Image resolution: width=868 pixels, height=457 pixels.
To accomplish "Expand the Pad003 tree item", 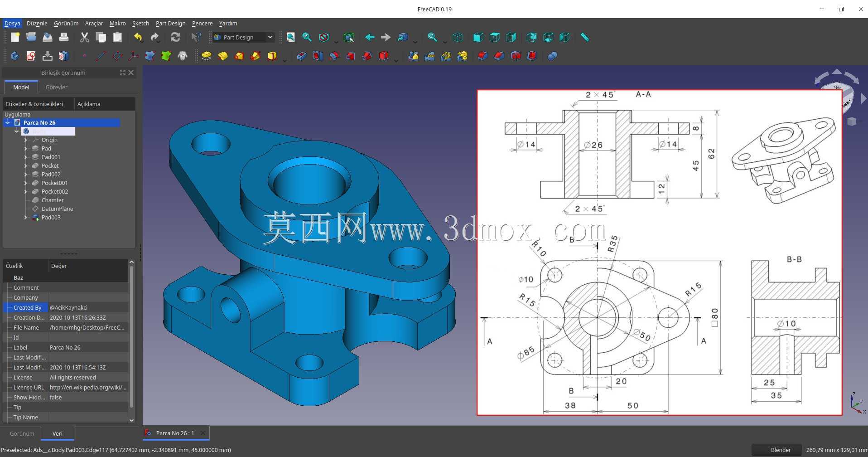I will pyautogui.click(x=26, y=218).
